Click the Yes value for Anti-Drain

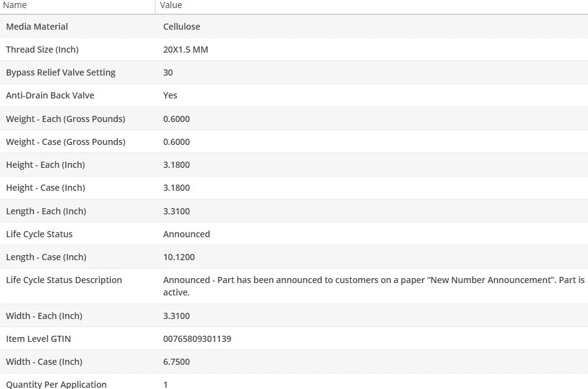[170, 95]
